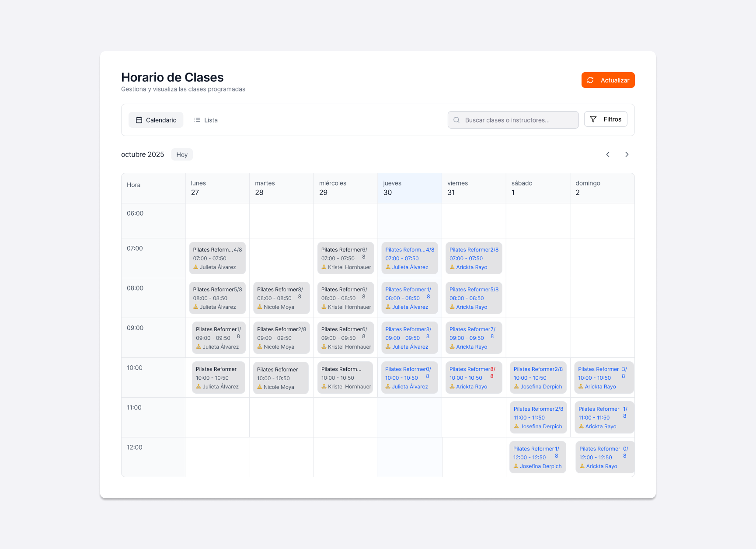Open Wednesday 09:00 Kristel Hornhauer class
756x549 pixels.
click(345, 338)
